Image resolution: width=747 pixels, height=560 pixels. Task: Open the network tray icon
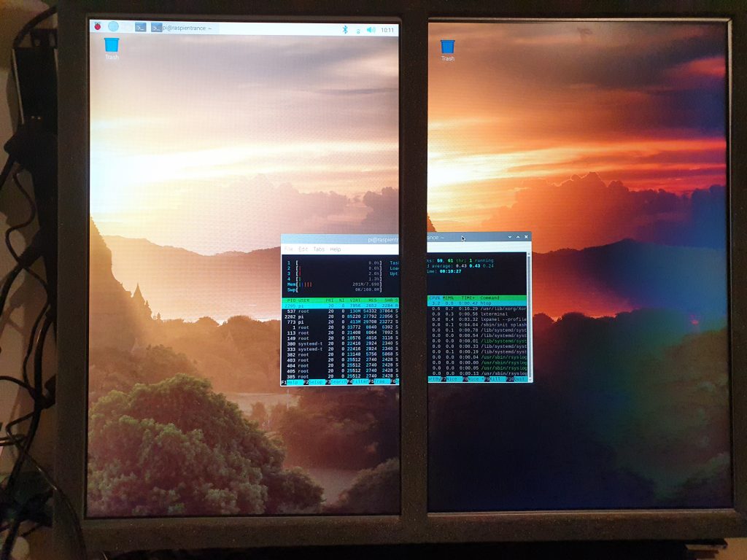(357, 30)
